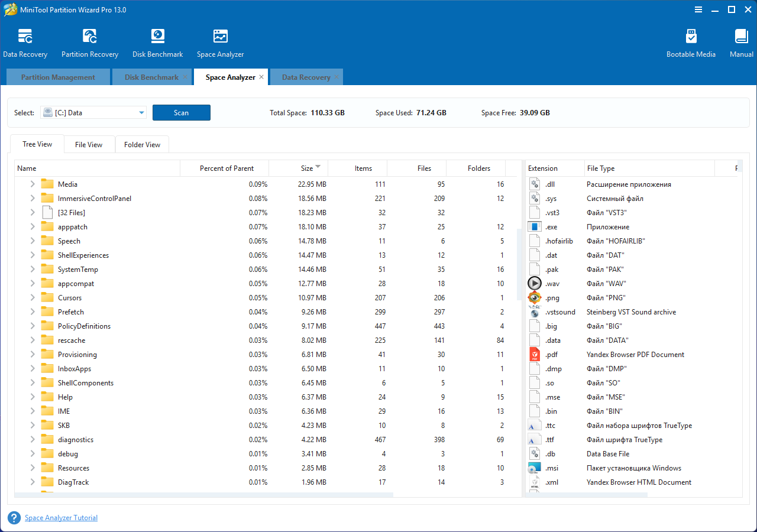Expand the Speech folder arrow
This screenshot has height=532, width=757.
click(33, 241)
